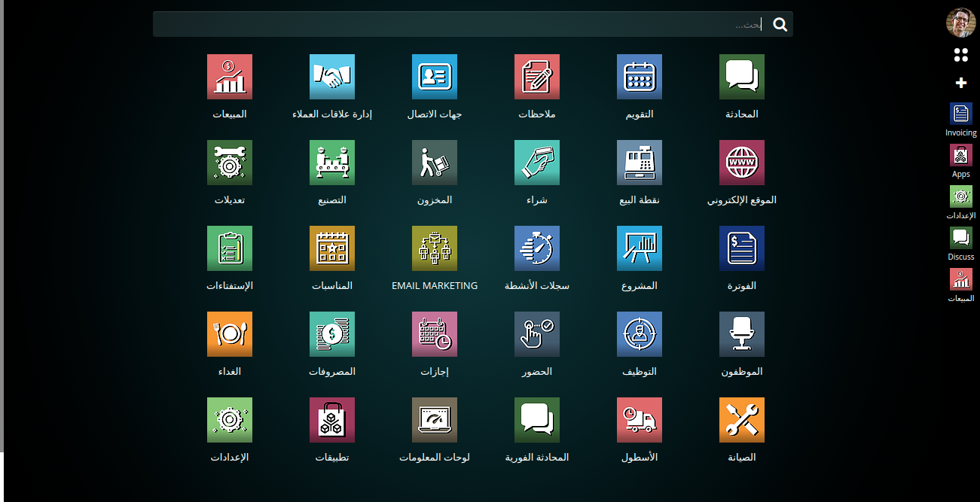Open the Timesheets stopwatch app
The image size is (980, 502).
[536, 248]
